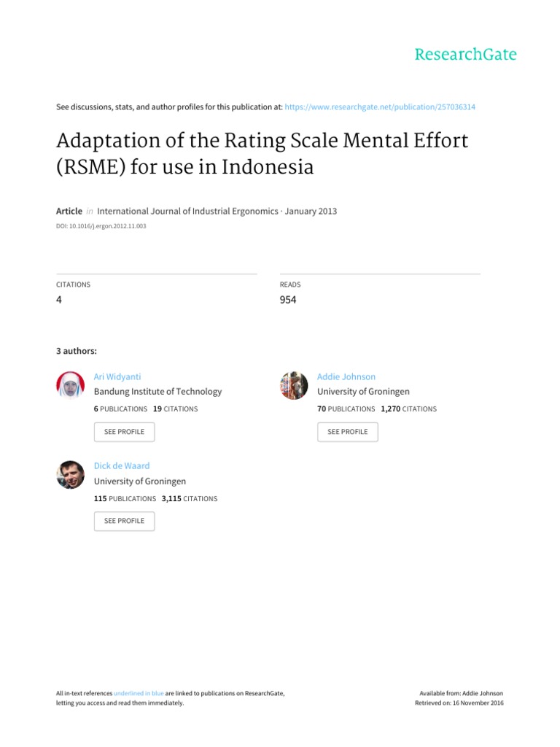This screenshot has height=747, width=560.
Task: Click the citations count of 4
Action: (x=59, y=300)
